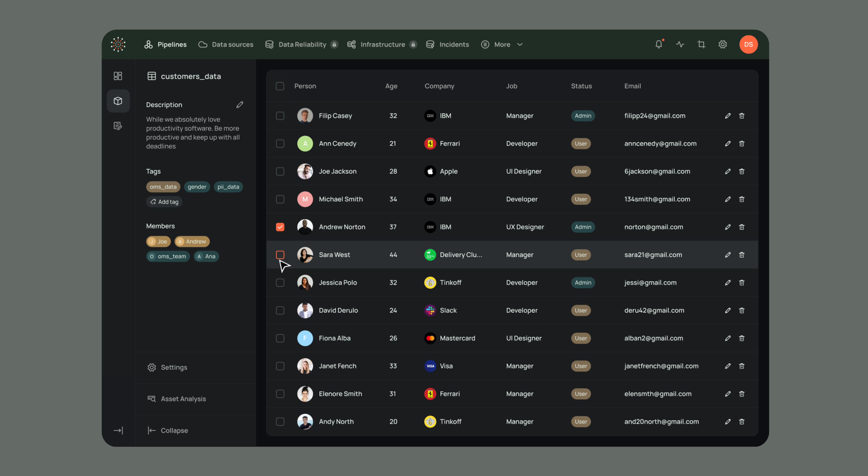
Task: Select the cube asset icon in sidebar
Action: 118,101
